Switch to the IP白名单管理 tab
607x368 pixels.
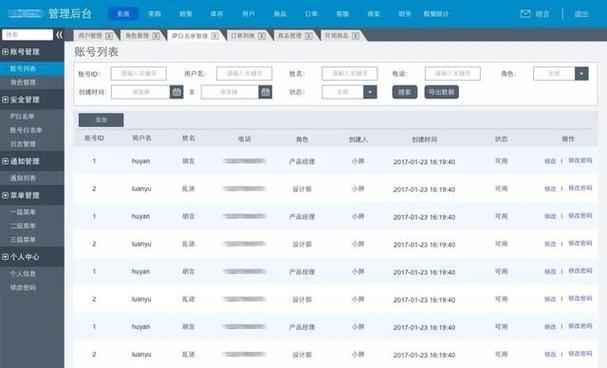tap(190, 36)
